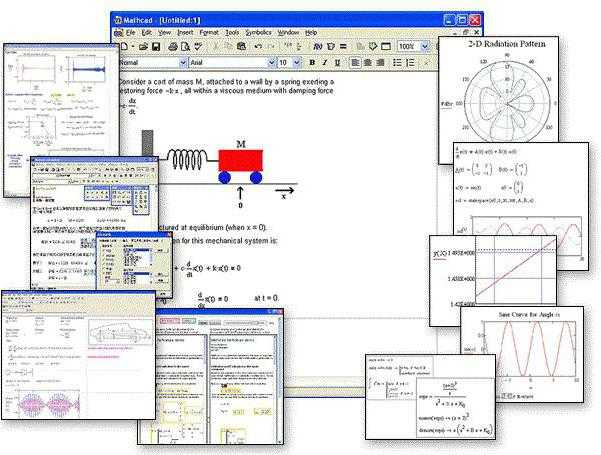The width and height of the screenshot is (601, 455).
Task: Insert a component using the toolbar icon
Action: point(373,46)
